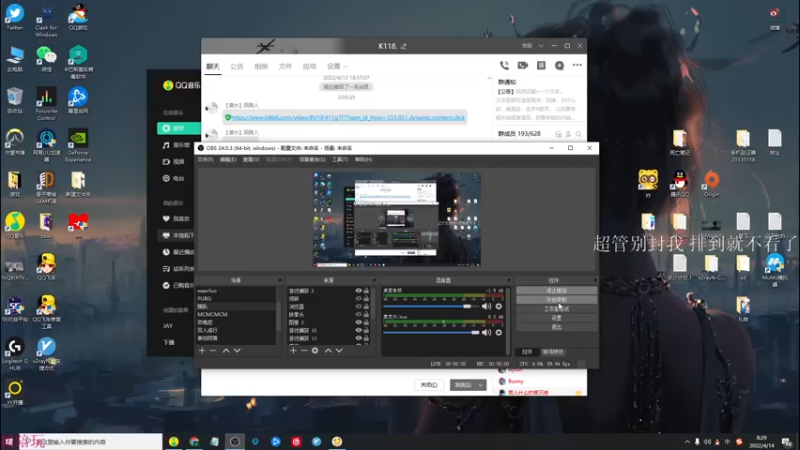Add a new source with the plus icon
Screen dimensions: 800x450
293,351
